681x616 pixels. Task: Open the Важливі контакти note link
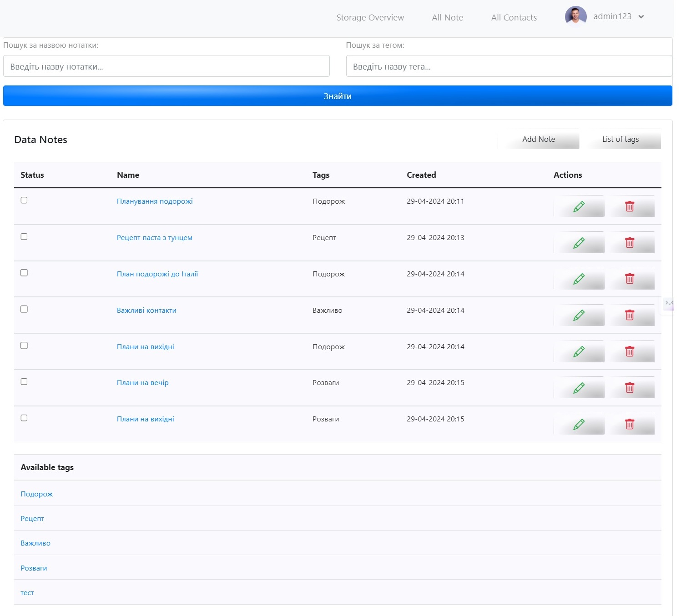[x=146, y=310]
